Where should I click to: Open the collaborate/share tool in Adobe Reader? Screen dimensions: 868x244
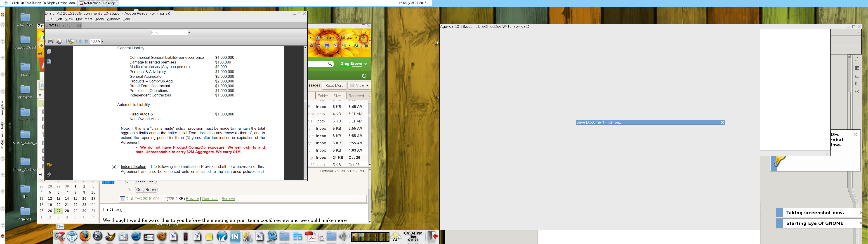tap(59, 41)
